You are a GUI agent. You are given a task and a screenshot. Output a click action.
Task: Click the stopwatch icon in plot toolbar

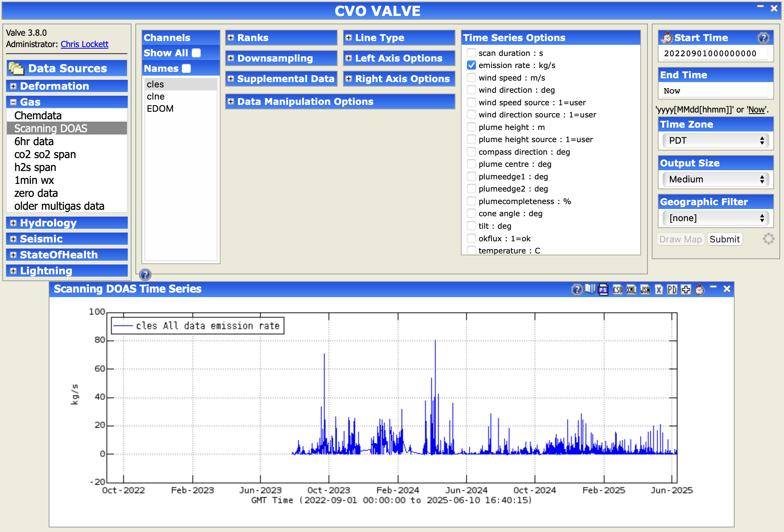coord(700,290)
